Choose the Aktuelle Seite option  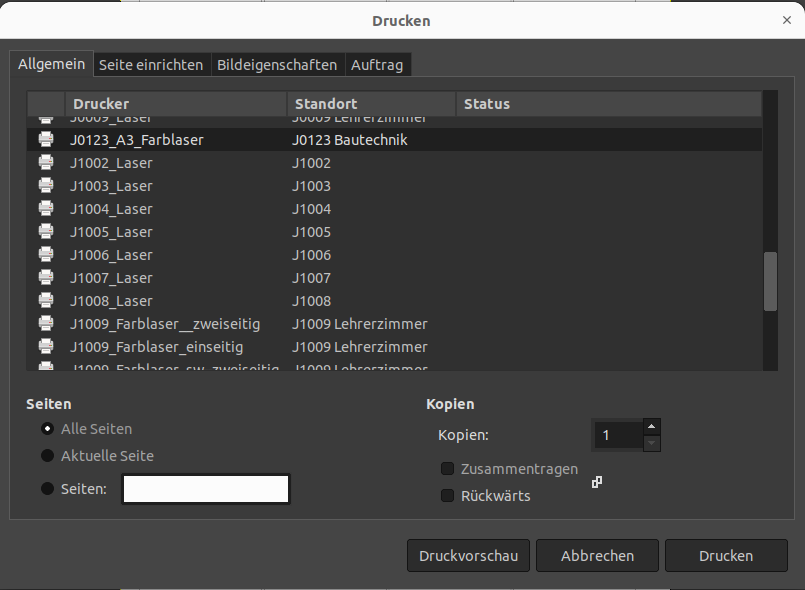47,455
